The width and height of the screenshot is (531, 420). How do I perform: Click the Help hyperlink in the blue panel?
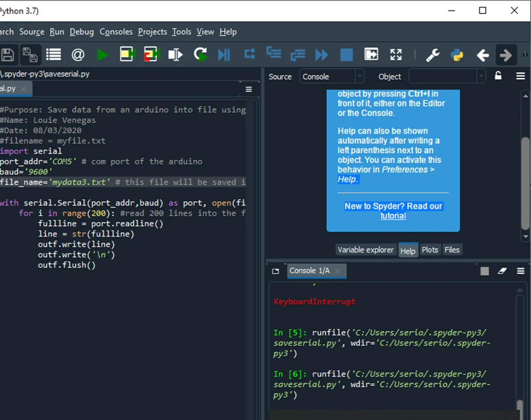(x=347, y=179)
